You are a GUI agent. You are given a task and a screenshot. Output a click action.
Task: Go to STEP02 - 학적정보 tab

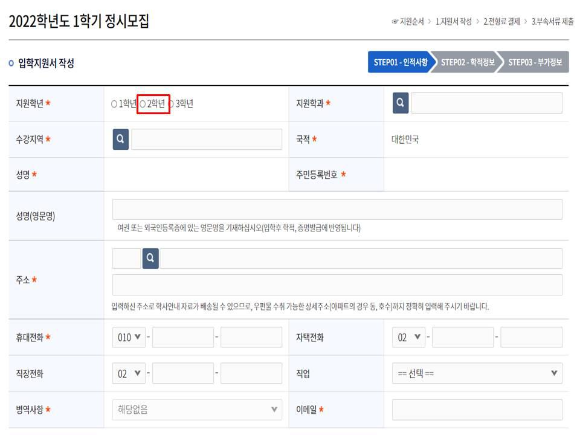pos(467,62)
